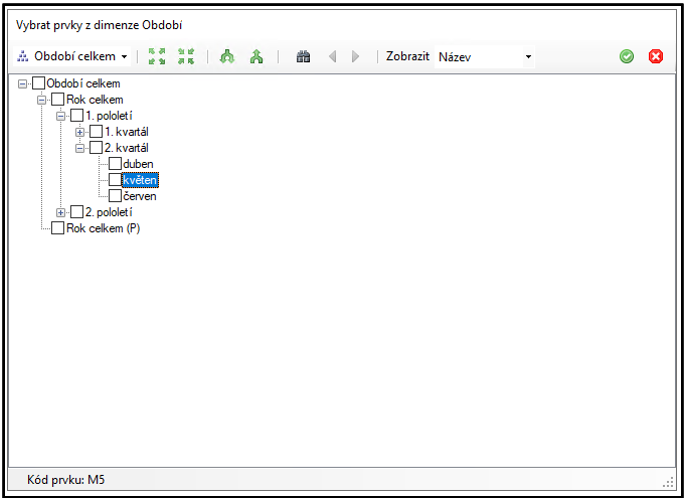
Task: Check the červen checkbox
Action: [x=115, y=196]
